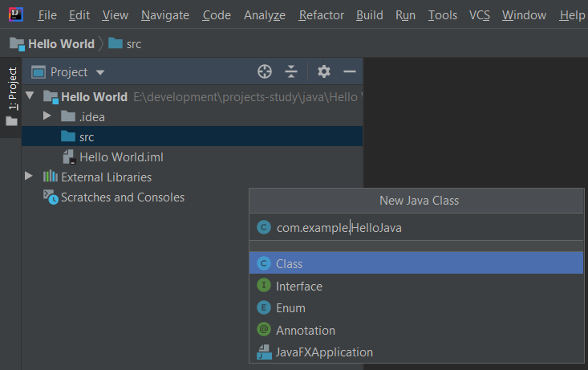This screenshot has height=370, width=588.
Task: Open the Project view dropdown
Action: click(99, 72)
